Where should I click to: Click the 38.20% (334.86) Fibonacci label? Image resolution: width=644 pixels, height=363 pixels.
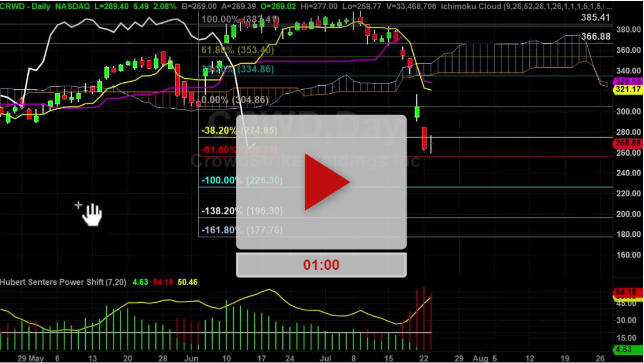click(238, 69)
